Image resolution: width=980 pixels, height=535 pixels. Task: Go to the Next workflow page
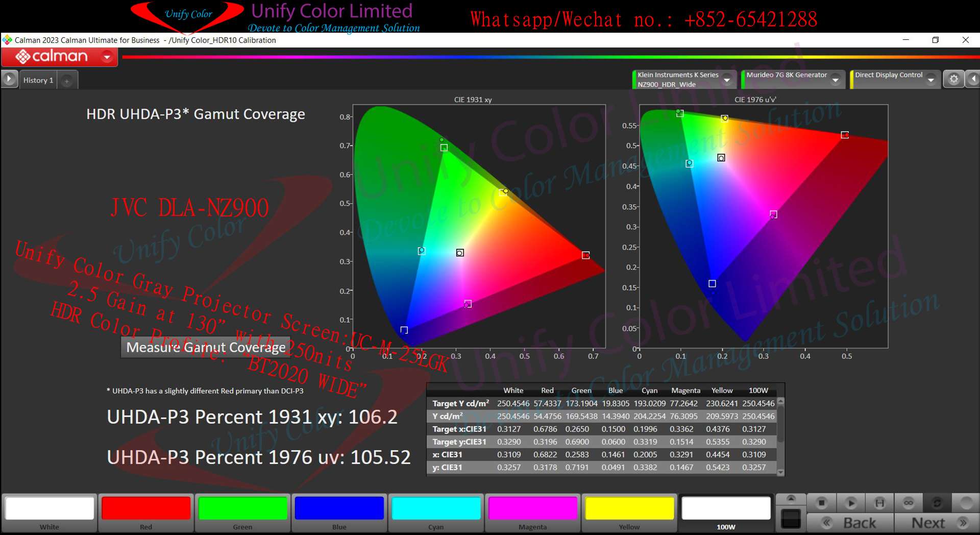point(937,523)
